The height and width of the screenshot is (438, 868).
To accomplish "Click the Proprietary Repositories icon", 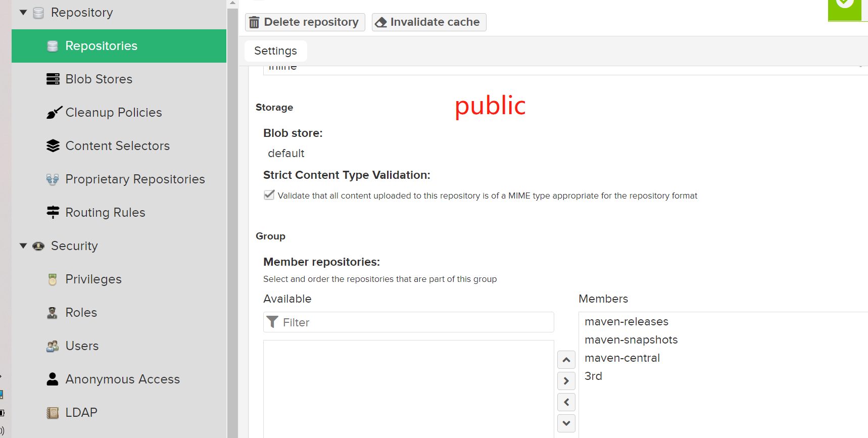I will pos(53,179).
